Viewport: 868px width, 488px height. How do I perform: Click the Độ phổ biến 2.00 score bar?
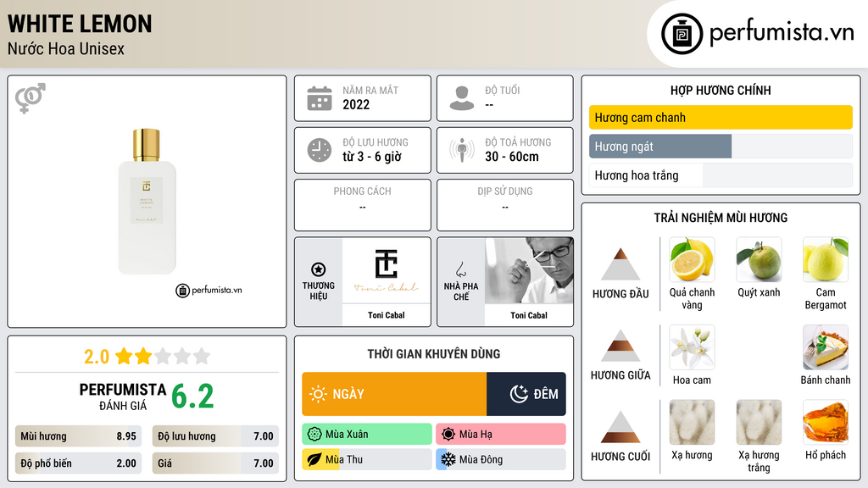(x=78, y=463)
